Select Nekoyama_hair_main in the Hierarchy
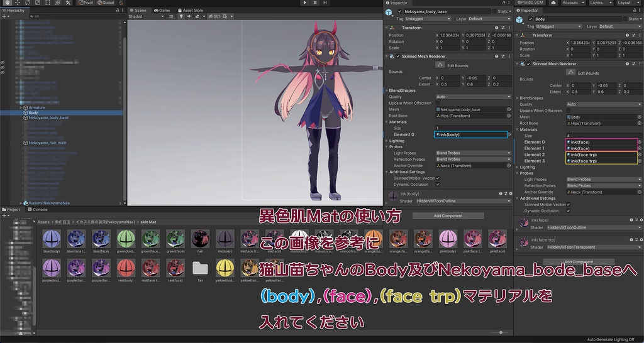644x343 pixels. click(47, 143)
